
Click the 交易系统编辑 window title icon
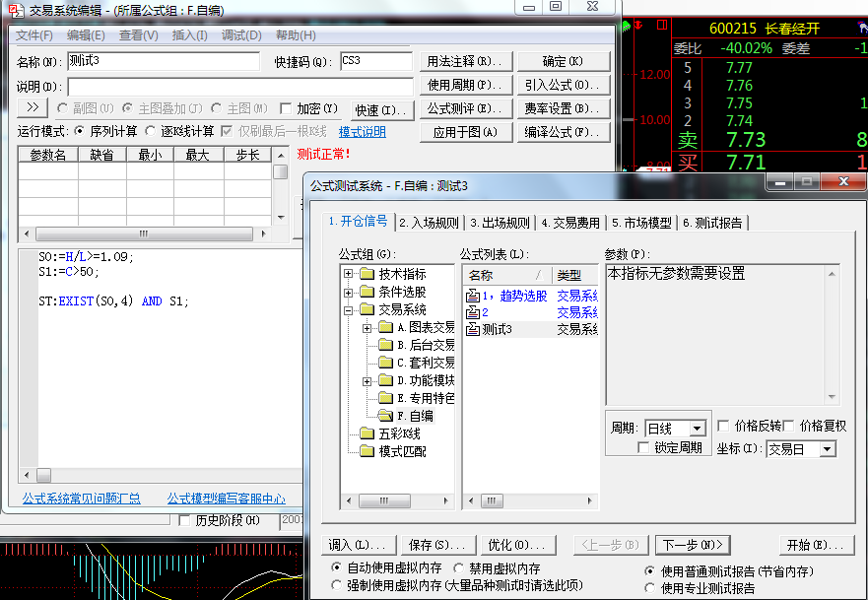coord(16,10)
